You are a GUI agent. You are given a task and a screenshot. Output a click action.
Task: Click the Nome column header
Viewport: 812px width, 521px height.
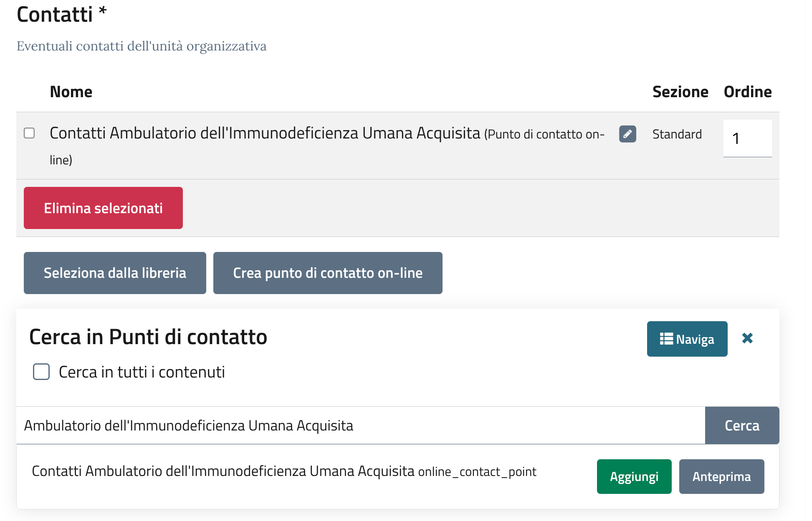click(x=71, y=92)
